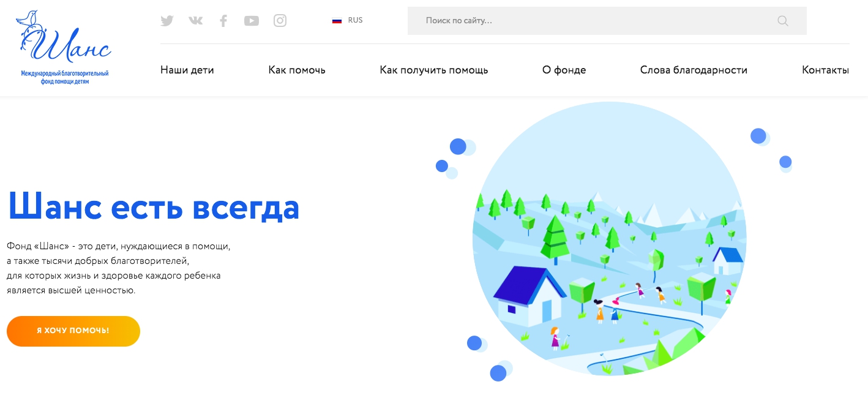Open the Контакты menu item

(826, 70)
